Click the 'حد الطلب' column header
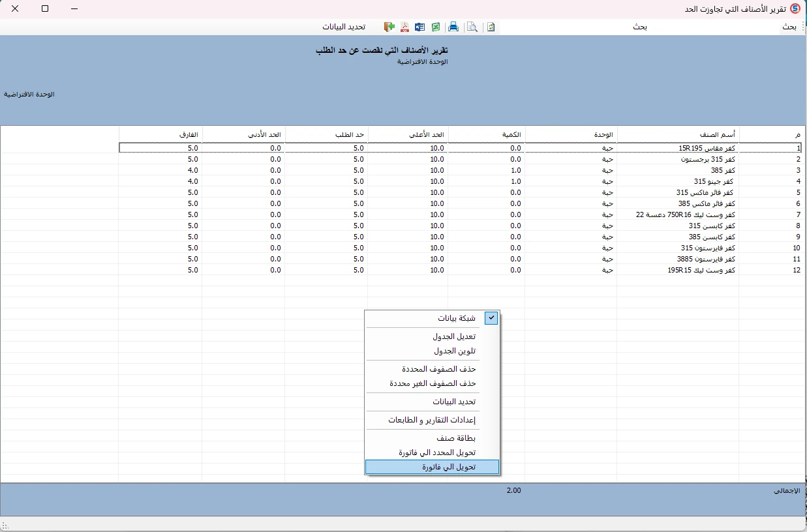 (x=327, y=134)
